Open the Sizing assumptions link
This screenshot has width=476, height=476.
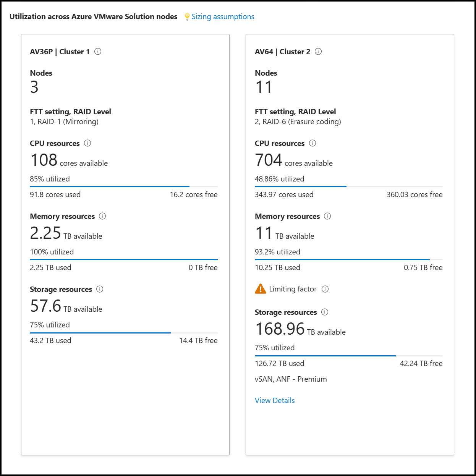coord(223,16)
